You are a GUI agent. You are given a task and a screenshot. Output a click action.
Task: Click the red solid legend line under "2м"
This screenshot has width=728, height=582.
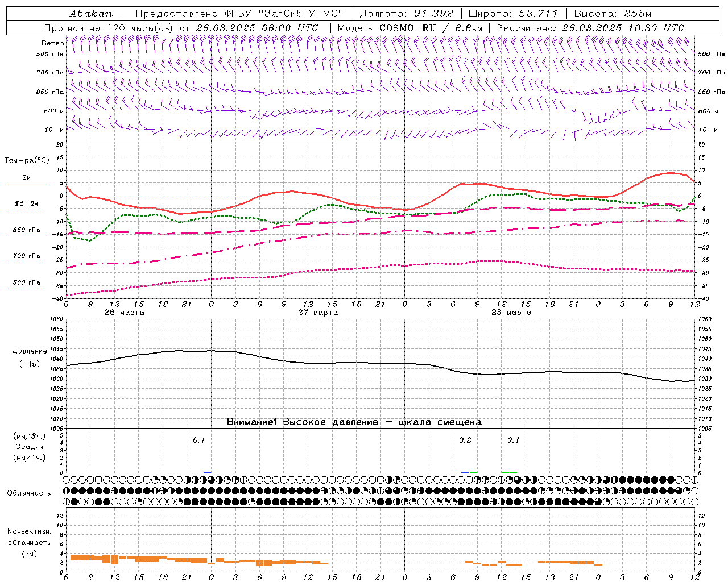(26, 184)
